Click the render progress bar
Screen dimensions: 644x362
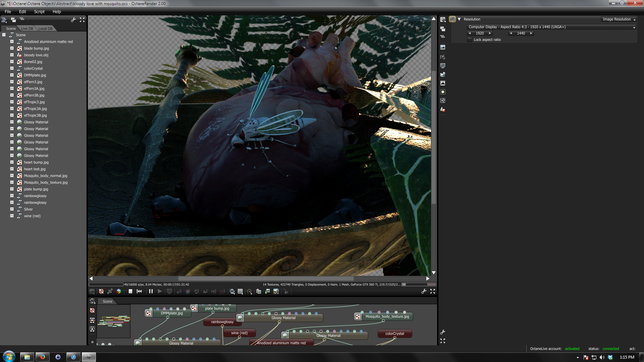pos(106,285)
